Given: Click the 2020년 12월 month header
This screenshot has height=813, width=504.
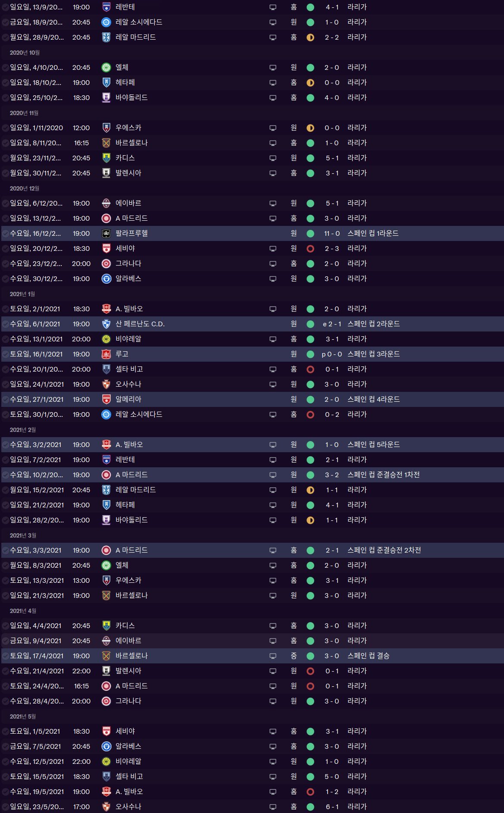Looking at the screenshot, I should [x=25, y=188].
